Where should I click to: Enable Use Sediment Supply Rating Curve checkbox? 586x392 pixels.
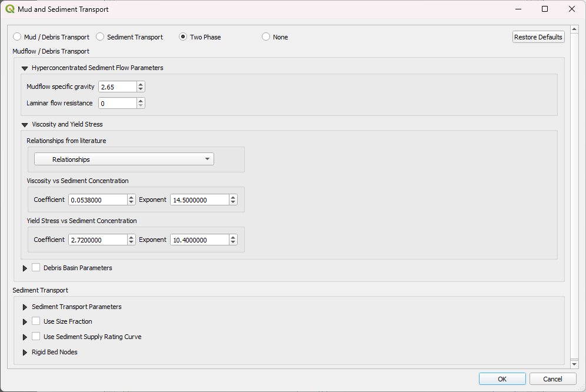click(36, 337)
